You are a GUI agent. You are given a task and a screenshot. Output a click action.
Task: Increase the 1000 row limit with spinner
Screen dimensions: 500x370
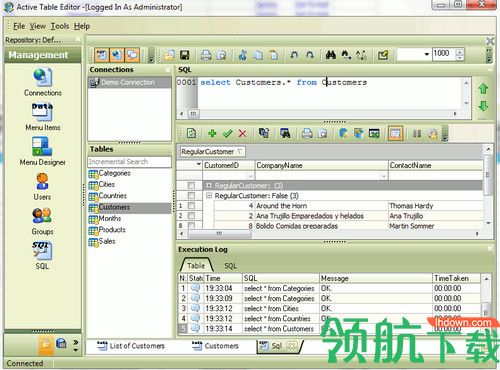pyautogui.click(x=460, y=52)
